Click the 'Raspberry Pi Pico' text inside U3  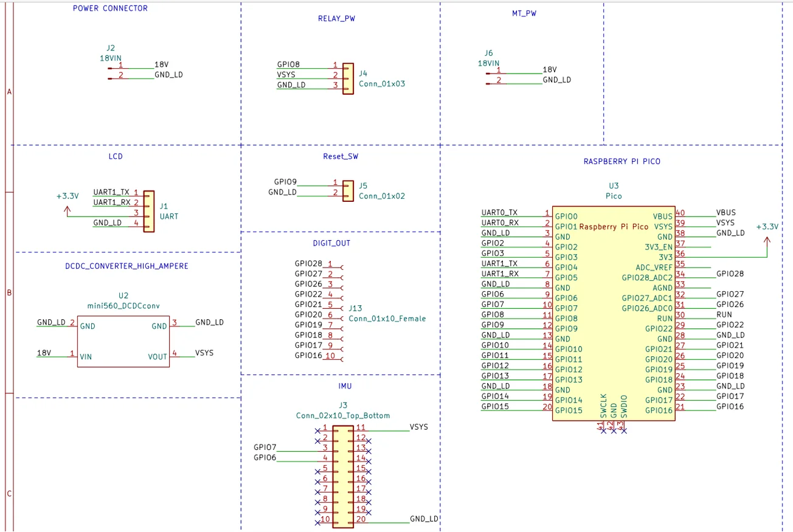(614, 226)
